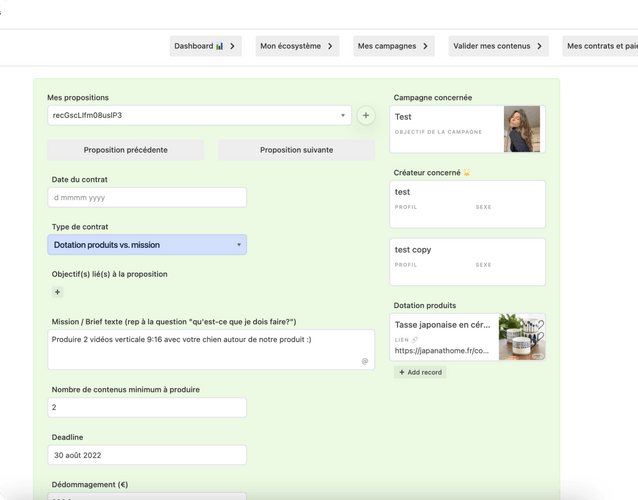Image resolution: width=638 pixels, height=500 pixels.
Task: Click Add record under Dotation produits
Action: [x=420, y=372]
